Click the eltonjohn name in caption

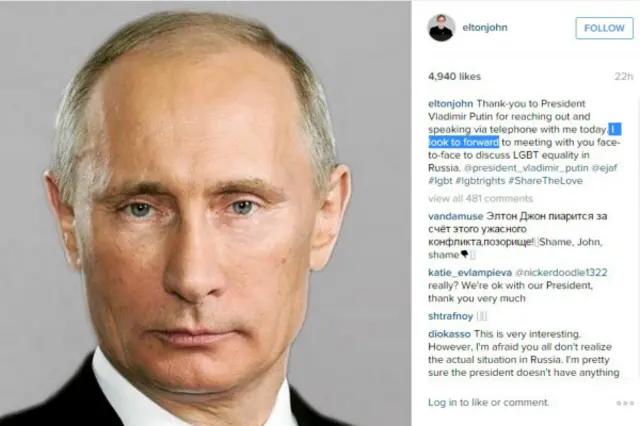pyautogui.click(x=451, y=104)
